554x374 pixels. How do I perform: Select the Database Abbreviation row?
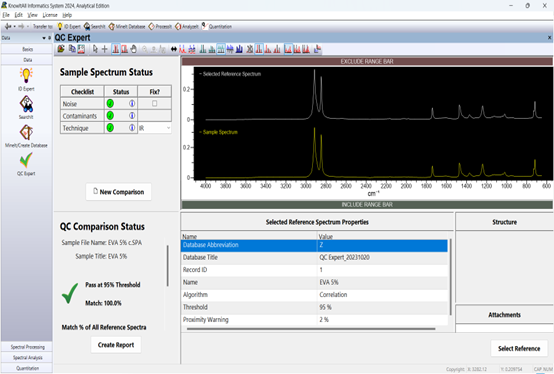[x=314, y=245]
